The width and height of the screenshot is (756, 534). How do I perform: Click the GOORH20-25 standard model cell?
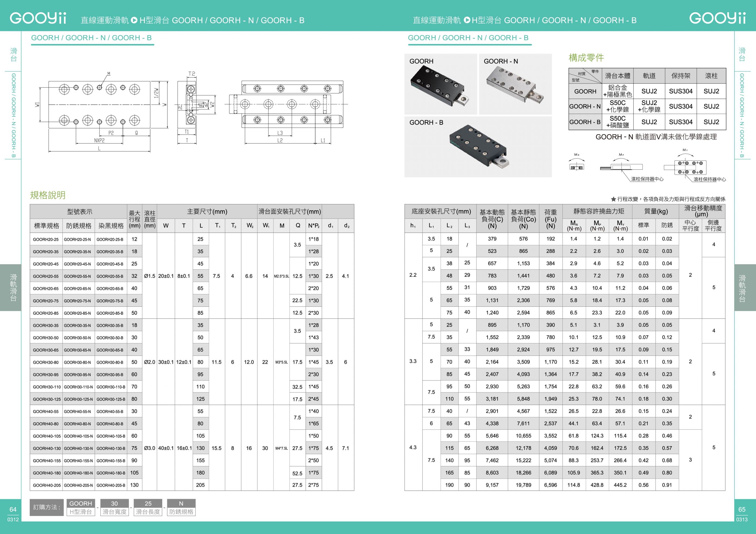coord(46,239)
